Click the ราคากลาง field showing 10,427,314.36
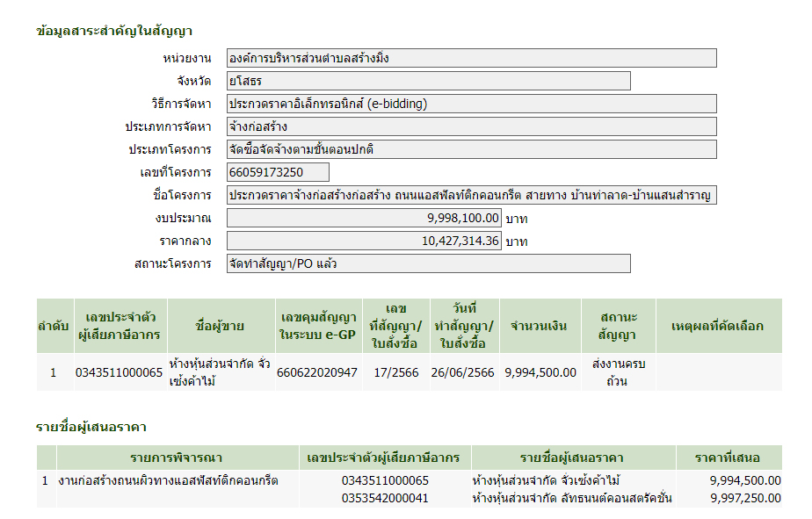The width and height of the screenshot is (812, 519). coord(364,241)
